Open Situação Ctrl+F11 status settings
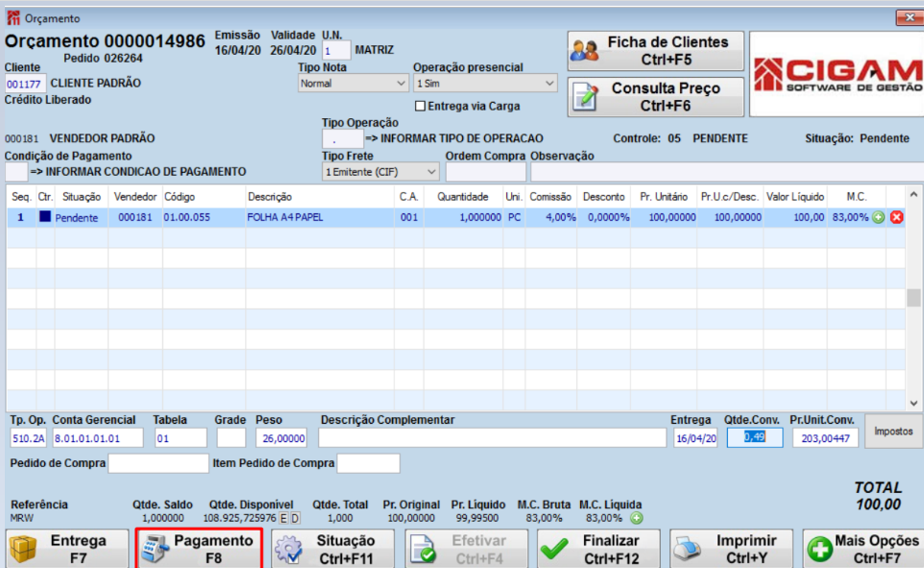Screen dimensions: 924x568 (x=332, y=549)
